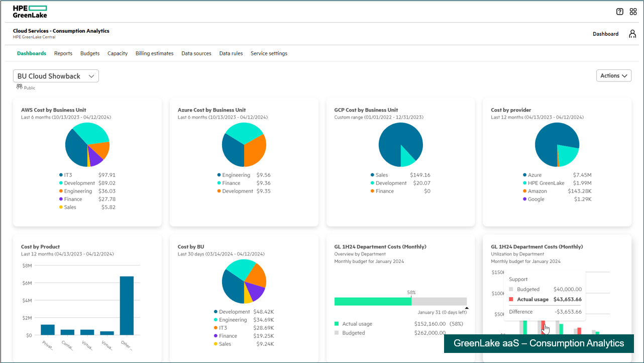Click the $149.16 Sales value
This screenshot has height=363, width=644.
[x=420, y=175]
